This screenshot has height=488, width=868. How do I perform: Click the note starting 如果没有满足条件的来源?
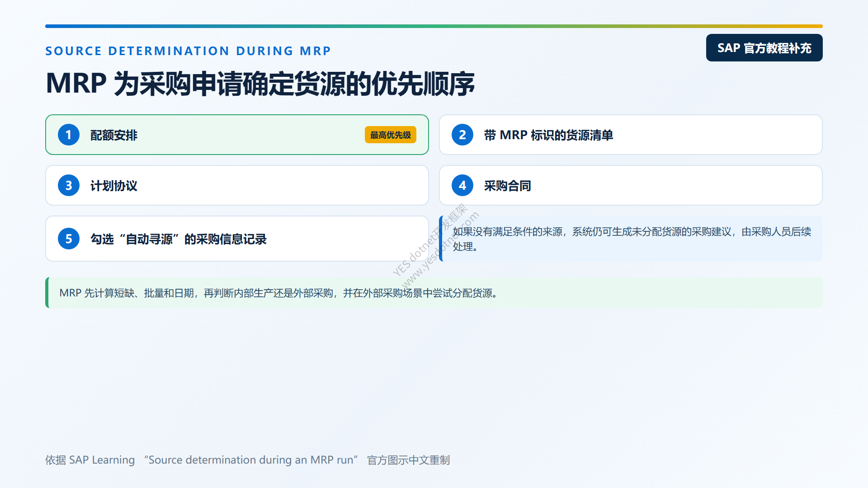tap(631, 239)
